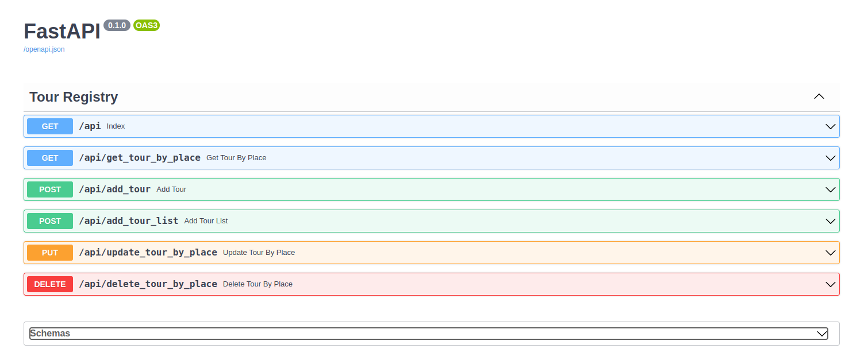The height and width of the screenshot is (364, 868).
Task: Click the /api/add_tour path text
Action: pyautogui.click(x=114, y=189)
